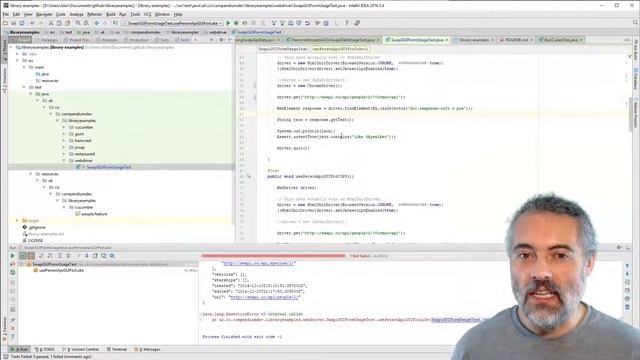Click Rerun failed tests icon in Run panel
The image size is (640, 360).
pyautogui.click(x=13, y=264)
